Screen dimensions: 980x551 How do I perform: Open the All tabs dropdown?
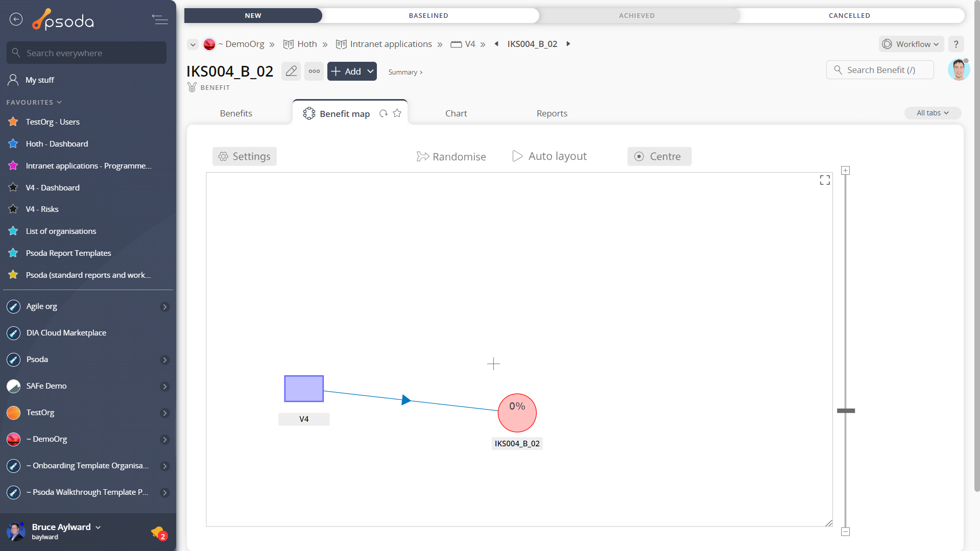933,113
